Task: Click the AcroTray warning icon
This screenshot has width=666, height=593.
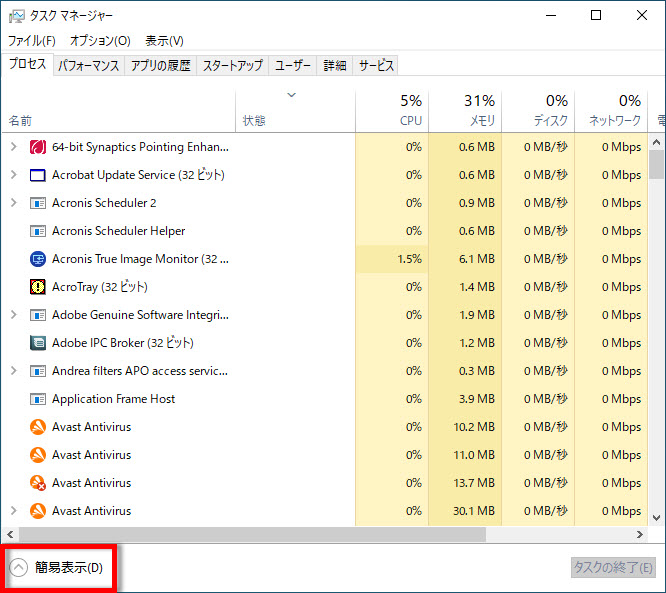Action: [x=38, y=287]
